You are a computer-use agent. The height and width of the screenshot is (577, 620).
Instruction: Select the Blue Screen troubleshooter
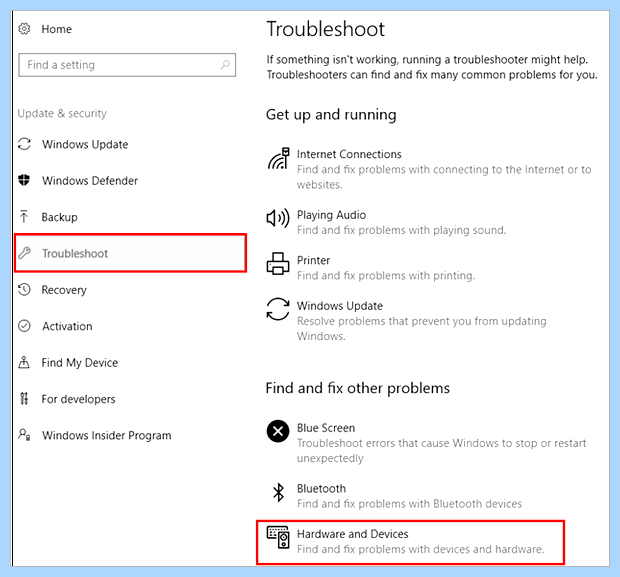tap(326, 428)
